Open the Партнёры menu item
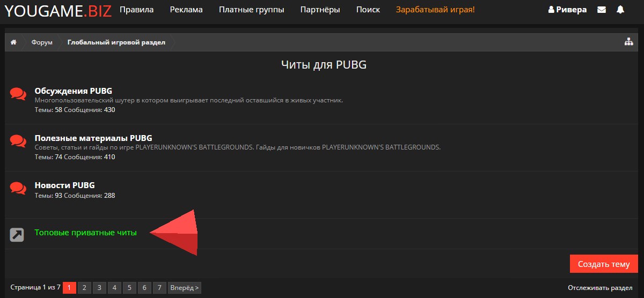Screen dimensions: 644x298 (x=320, y=10)
